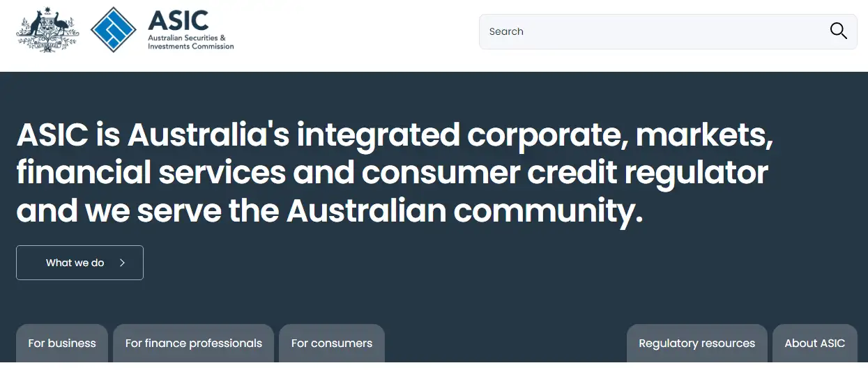
Task: Switch to the For finance professionals tab
Action: coord(193,344)
